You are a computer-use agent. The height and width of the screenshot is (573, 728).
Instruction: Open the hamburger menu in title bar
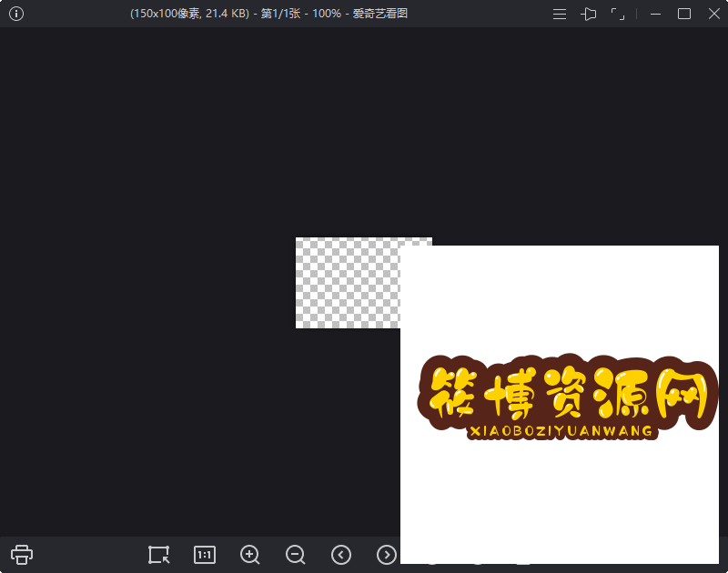560,14
